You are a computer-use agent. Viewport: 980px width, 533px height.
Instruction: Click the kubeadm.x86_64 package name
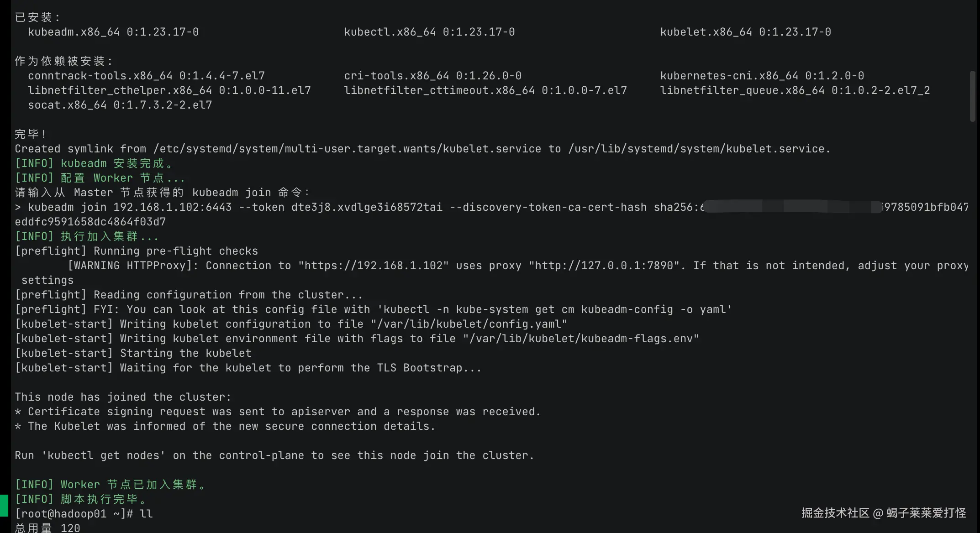coord(74,32)
